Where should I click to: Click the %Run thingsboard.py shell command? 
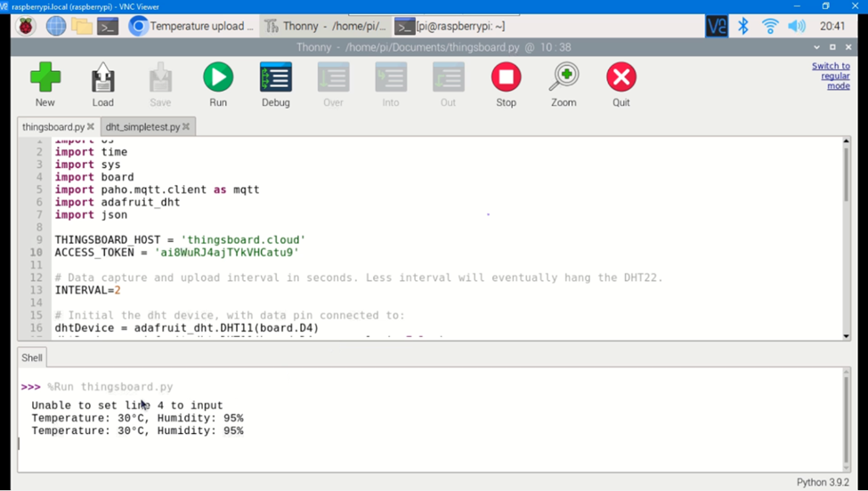(x=110, y=387)
